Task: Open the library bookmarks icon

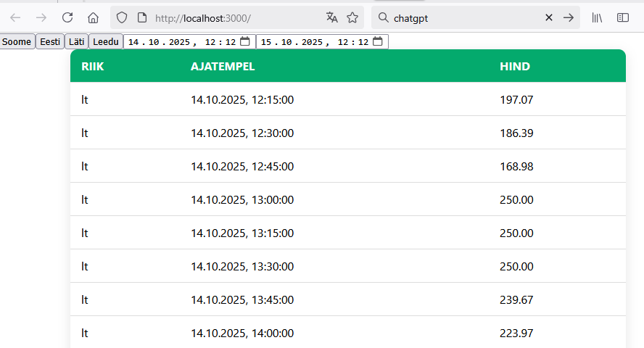Action: pos(598,17)
